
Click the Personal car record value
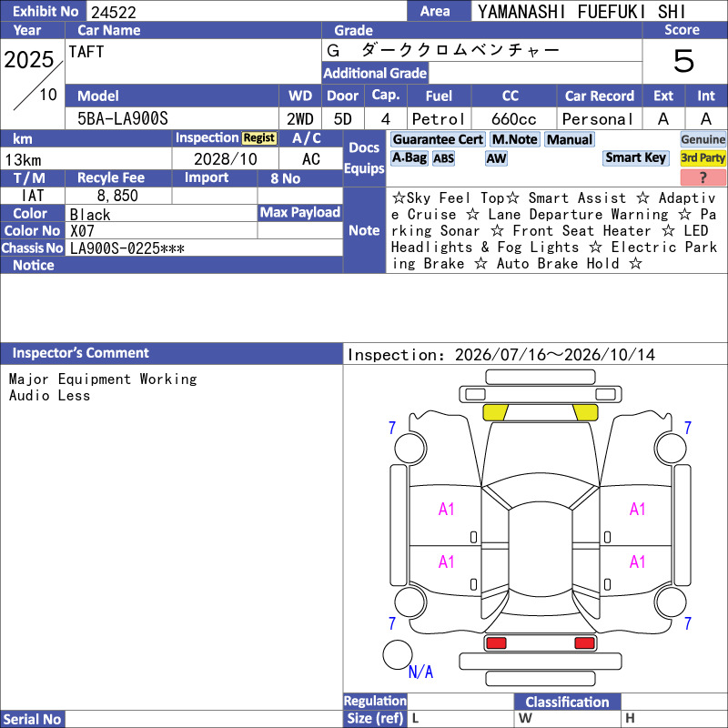598,119
